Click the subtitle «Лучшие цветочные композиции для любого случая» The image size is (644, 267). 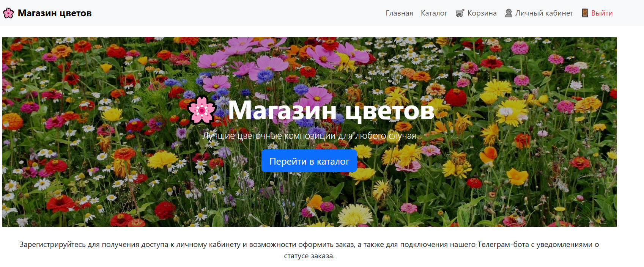pos(309,136)
